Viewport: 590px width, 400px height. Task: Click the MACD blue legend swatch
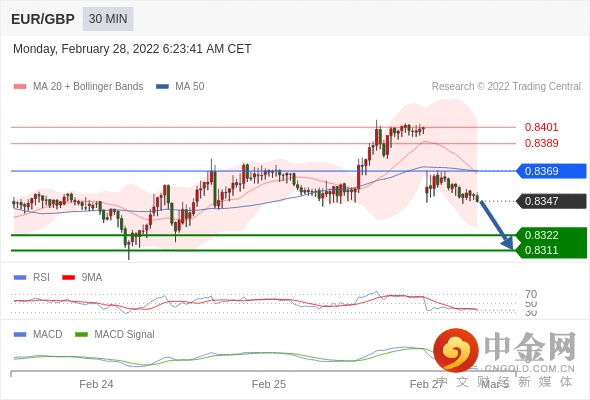click(20, 335)
